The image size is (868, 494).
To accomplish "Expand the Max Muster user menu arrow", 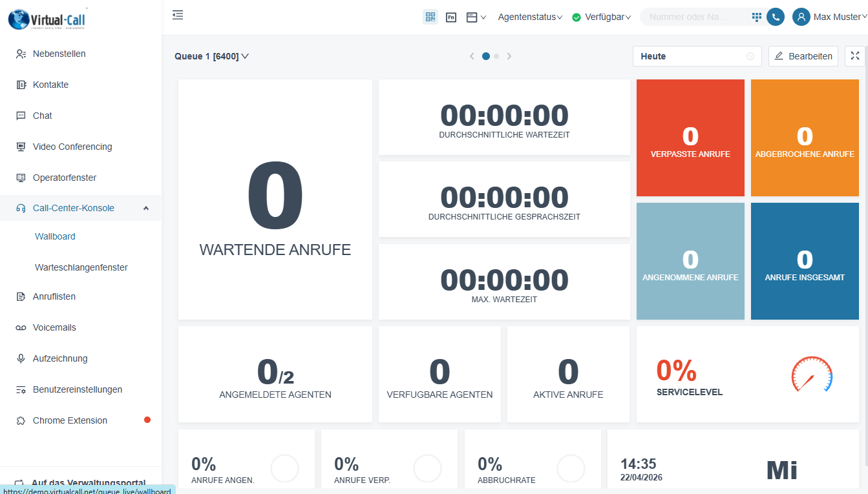I will coord(864,17).
